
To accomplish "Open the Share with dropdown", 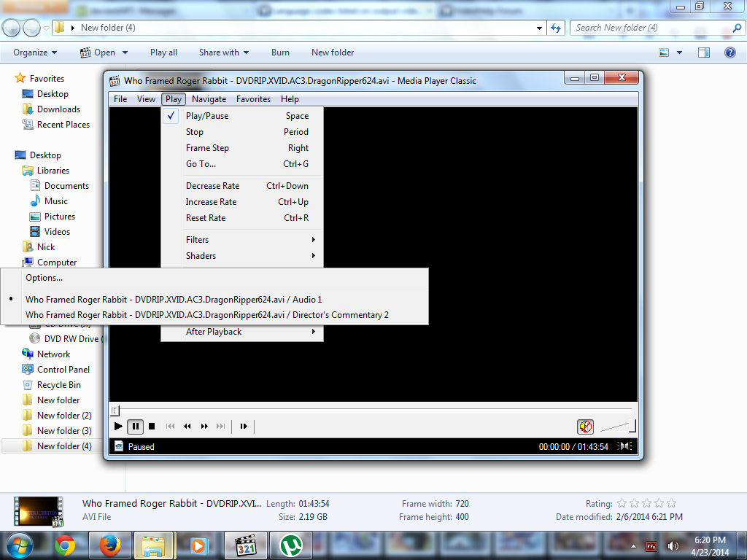I will coord(224,52).
